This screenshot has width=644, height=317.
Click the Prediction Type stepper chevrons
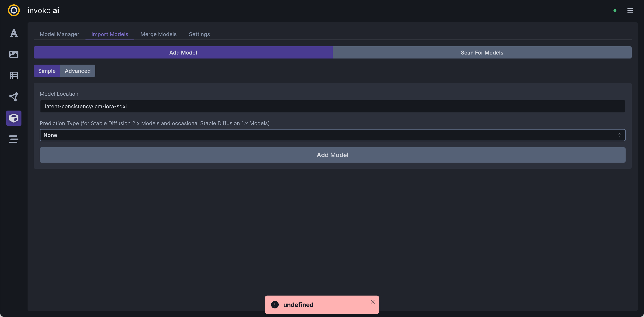point(619,135)
